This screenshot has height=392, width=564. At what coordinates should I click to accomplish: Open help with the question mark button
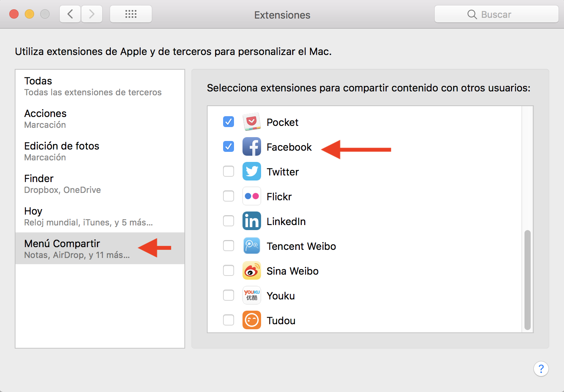(541, 369)
